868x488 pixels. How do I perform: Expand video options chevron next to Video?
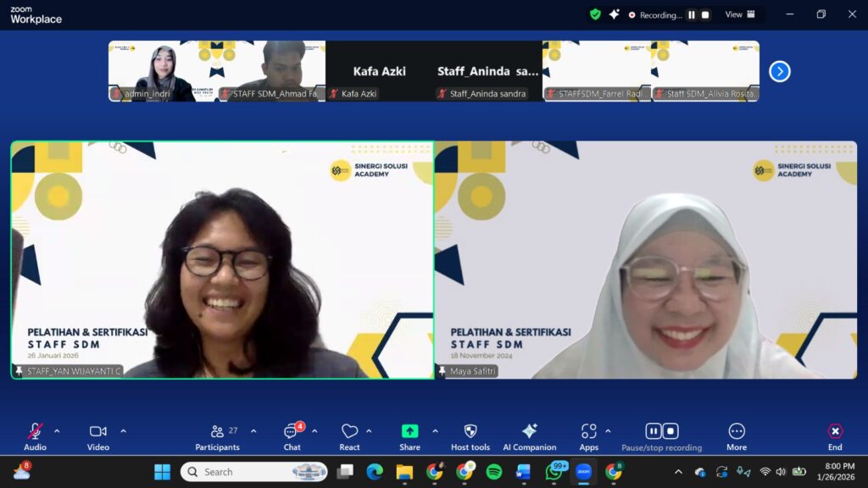coord(123,430)
